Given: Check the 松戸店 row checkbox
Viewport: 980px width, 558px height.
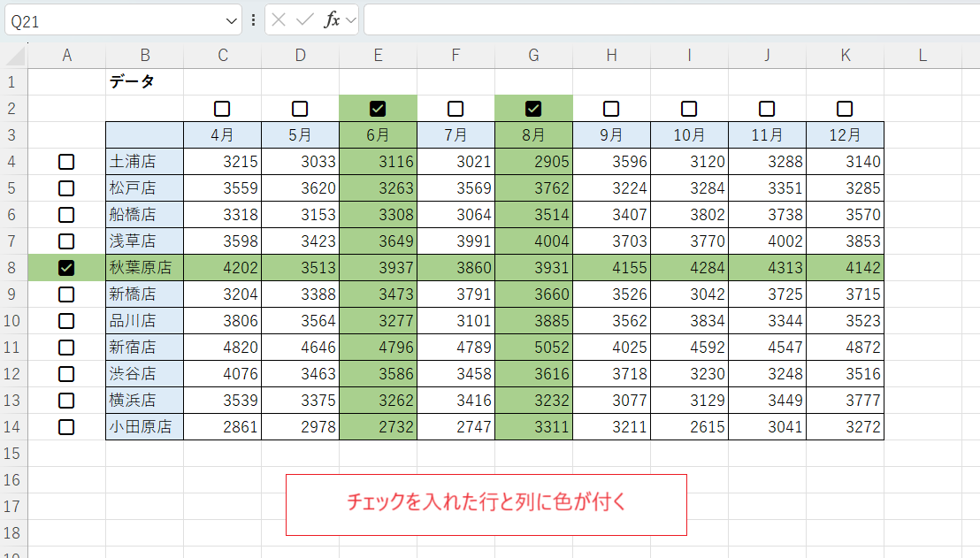Looking at the screenshot, I should [66, 188].
